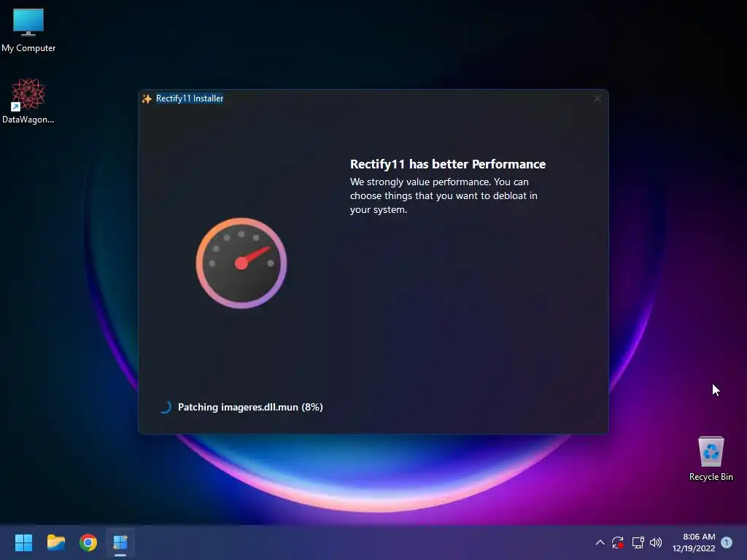This screenshot has width=747, height=560.
Task: Open the My Computer desktop icon
Action: (x=28, y=31)
